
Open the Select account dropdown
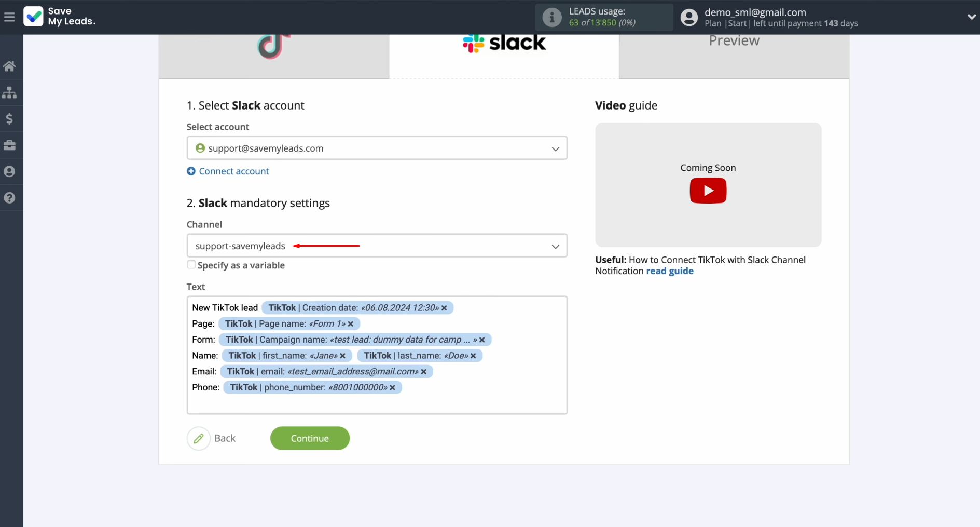click(x=377, y=148)
